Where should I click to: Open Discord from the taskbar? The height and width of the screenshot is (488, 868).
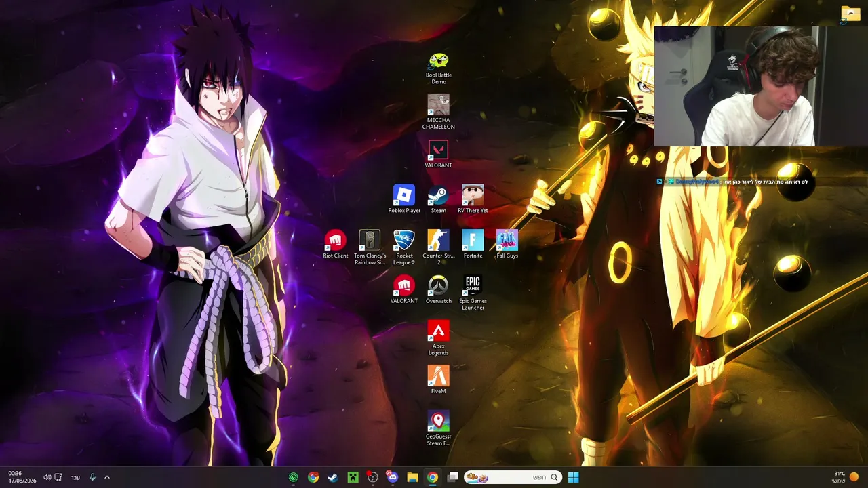pyautogui.click(x=393, y=477)
